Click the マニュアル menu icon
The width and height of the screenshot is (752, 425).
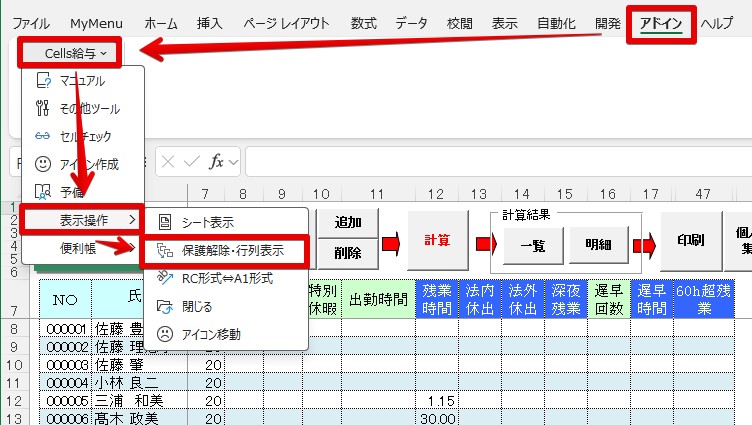42,81
